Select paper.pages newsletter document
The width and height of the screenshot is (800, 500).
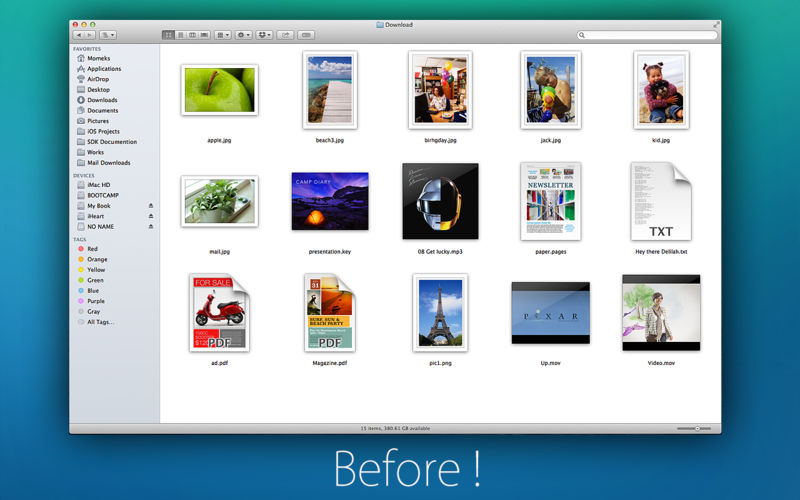551,201
